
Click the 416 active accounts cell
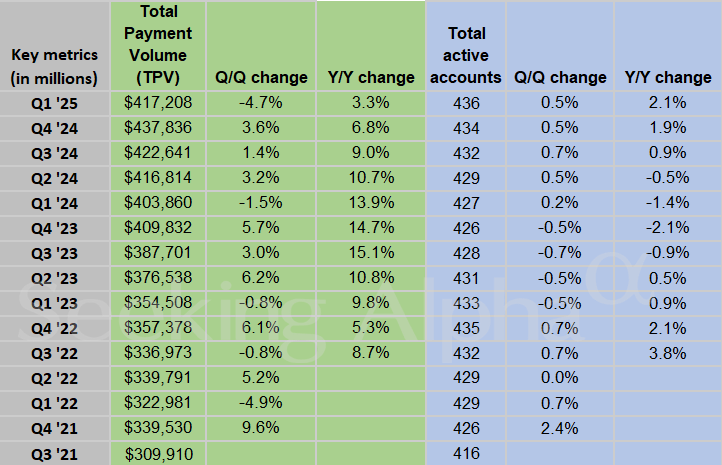click(x=467, y=454)
